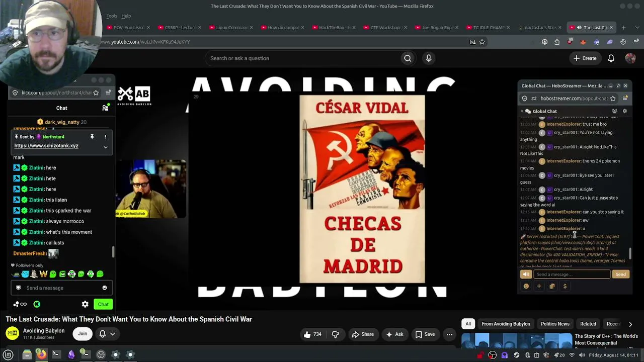Screen dimensions: 644x362
Task: Toggle channel notification bell for Avoiding Babylon
Action: tap(102, 334)
